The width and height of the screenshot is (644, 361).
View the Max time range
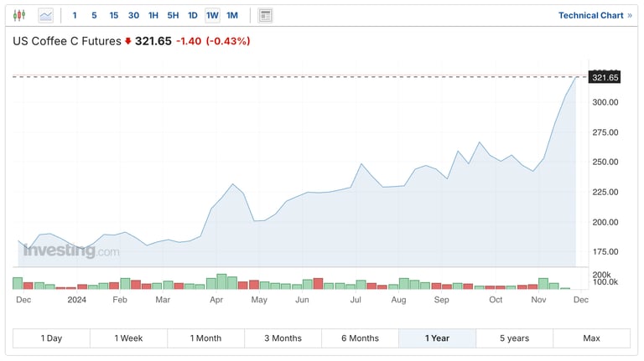point(591,338)
